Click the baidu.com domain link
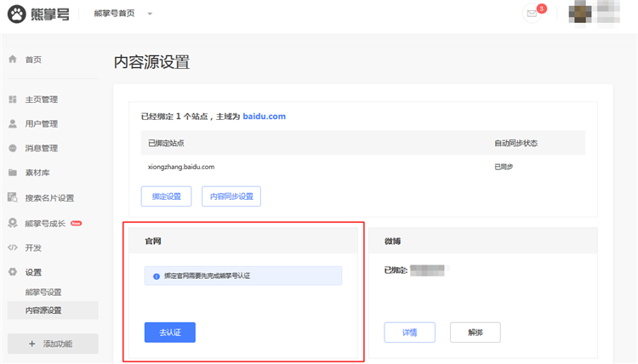 (x=264, y=116)
